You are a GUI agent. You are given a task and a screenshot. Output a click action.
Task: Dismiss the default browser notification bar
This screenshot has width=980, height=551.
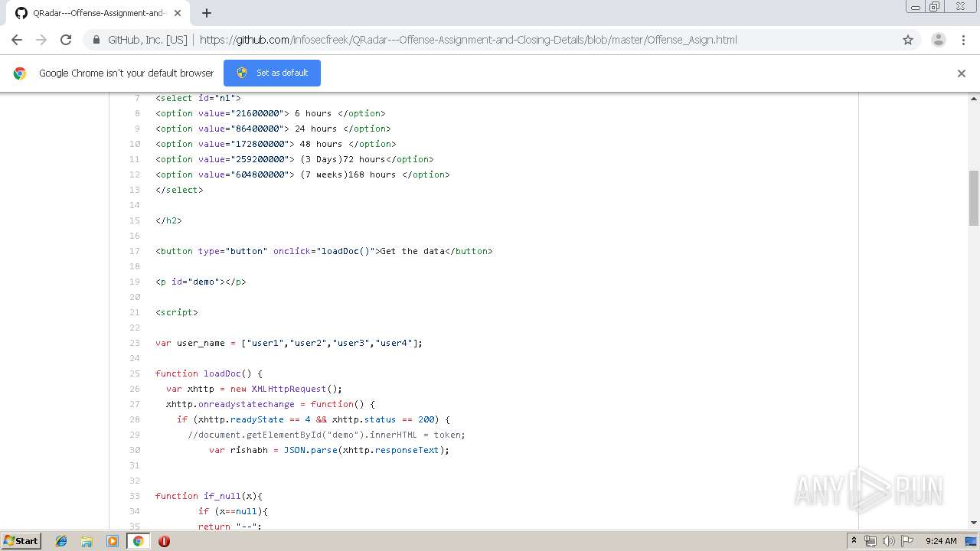[962, 73]
